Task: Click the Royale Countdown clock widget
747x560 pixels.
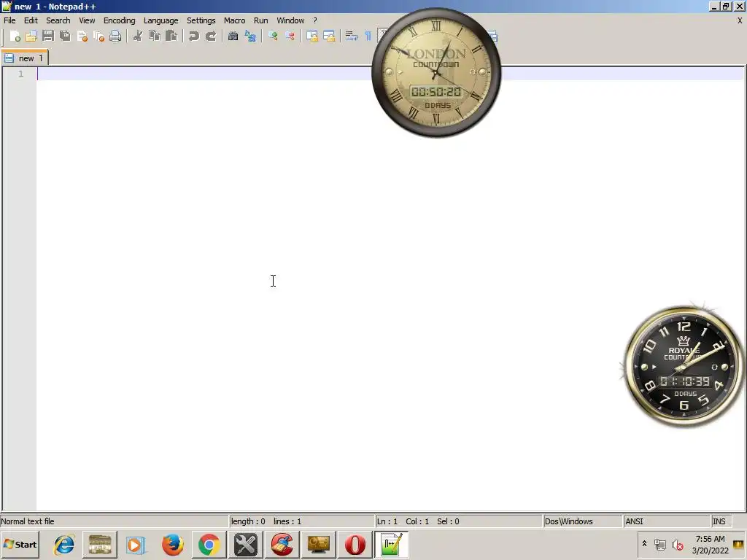Action: pos(684,366)
